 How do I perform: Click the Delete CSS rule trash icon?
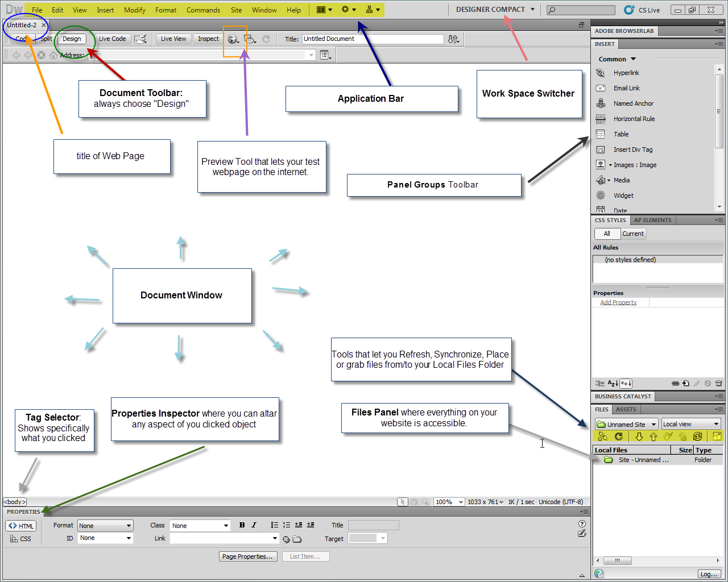pyautogui.click(x=718, y=384)
